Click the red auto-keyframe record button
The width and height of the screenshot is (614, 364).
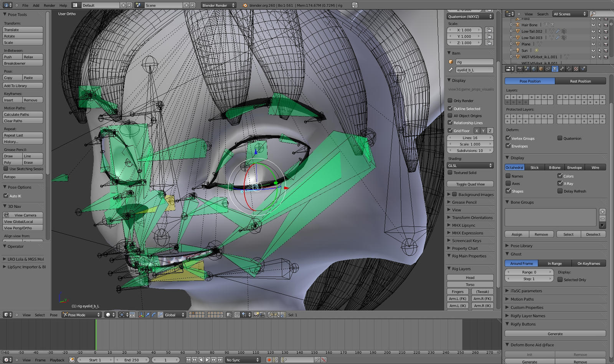click(x=269, y=360)
